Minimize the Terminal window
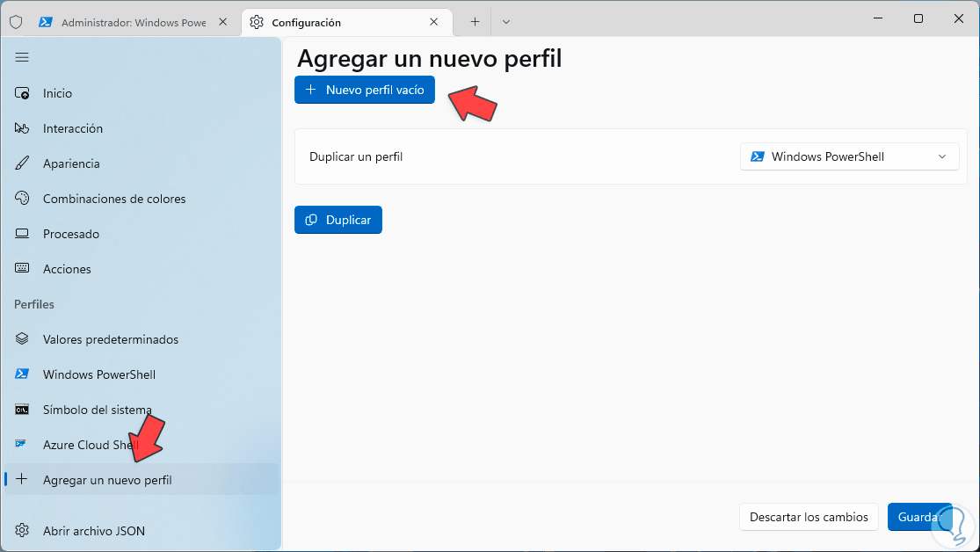 (x=878, y=18)
